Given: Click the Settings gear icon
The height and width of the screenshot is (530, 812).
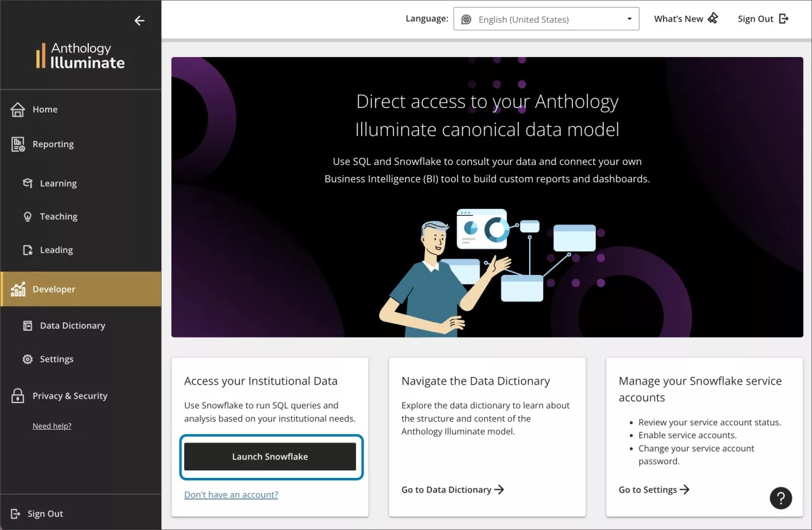Looking at the screenshot, I should (26, 359).
